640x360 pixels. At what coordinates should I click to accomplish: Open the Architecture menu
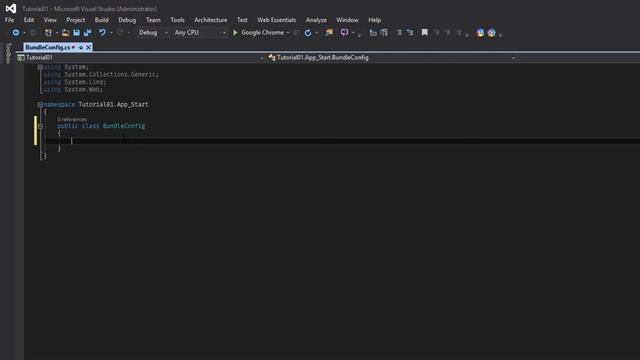click(x=211, y=20)
